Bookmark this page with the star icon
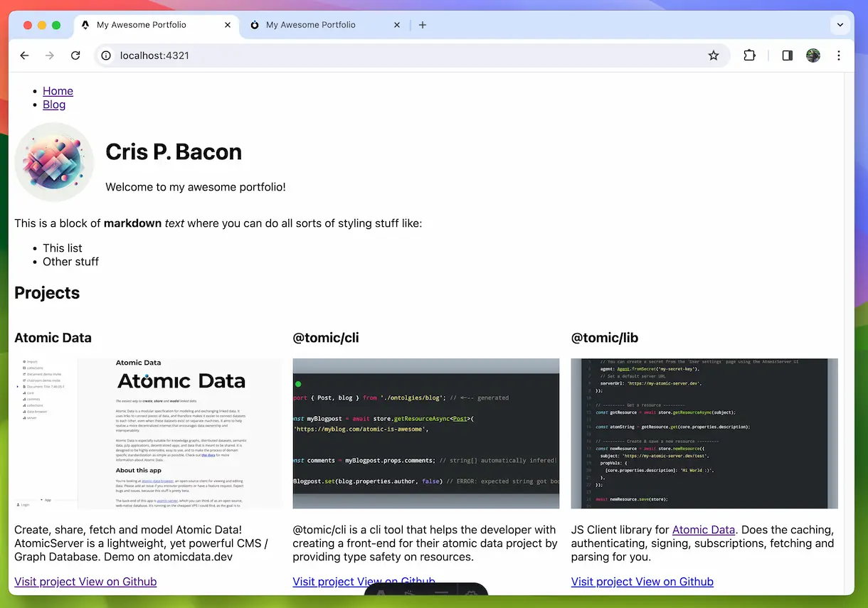The height and width of the screenshot is (608, 868). (714, 55)
